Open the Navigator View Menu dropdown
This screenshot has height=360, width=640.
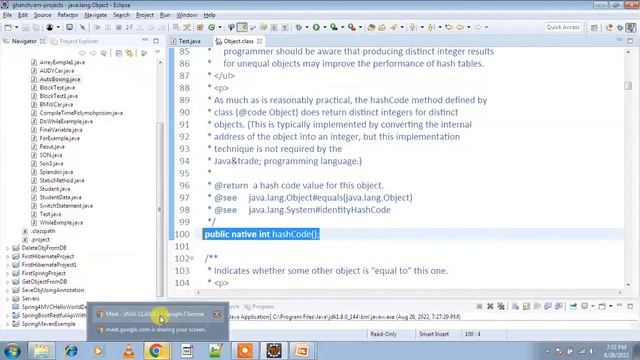158,53
